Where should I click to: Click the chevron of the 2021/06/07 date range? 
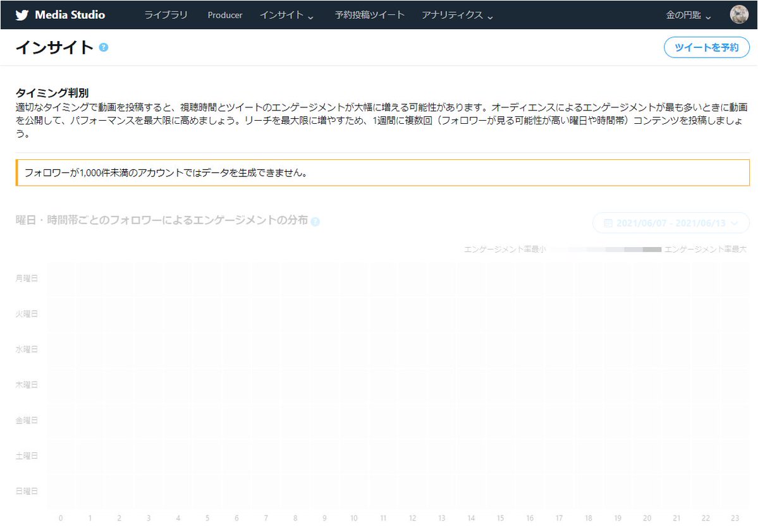[734, 223]
